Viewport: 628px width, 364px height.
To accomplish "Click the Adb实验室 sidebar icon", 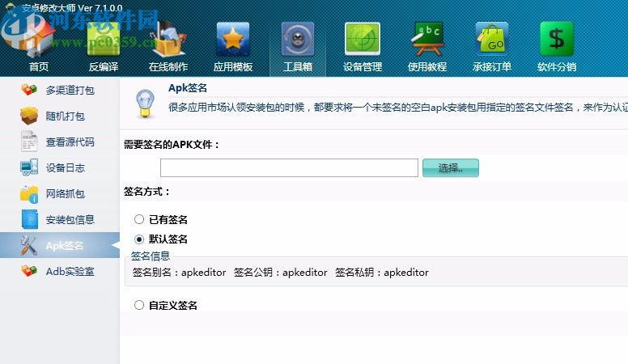I will pyautogui.click(x=29, y=271).
